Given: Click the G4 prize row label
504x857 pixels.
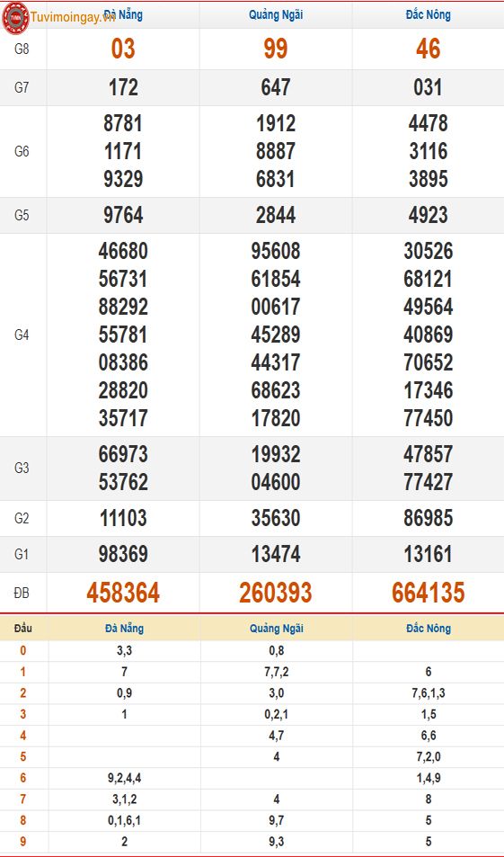Looking at the screenshot, I should [x=22, y=335].
